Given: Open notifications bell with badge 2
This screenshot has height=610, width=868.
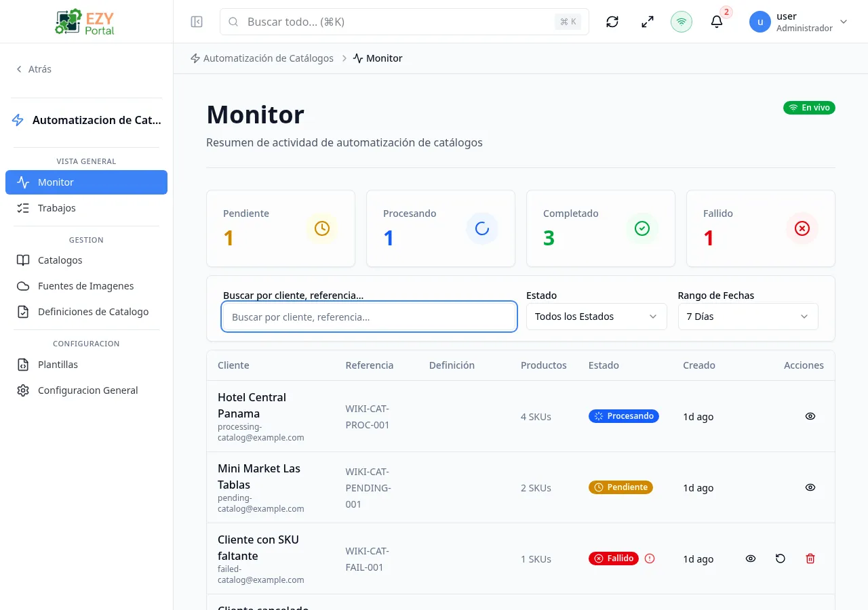Looking at the screenshot, I should 717,22.
